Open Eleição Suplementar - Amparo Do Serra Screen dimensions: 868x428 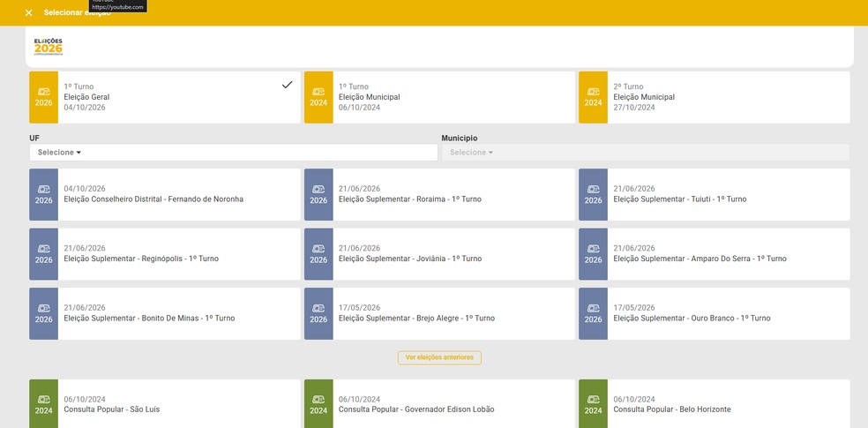coord(715,254)
